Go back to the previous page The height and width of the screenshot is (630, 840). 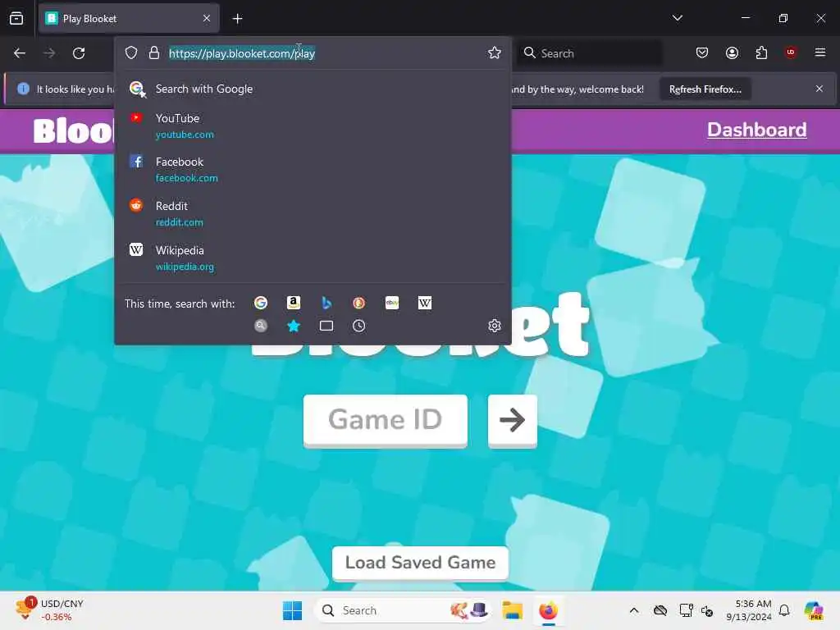[20, 53]
